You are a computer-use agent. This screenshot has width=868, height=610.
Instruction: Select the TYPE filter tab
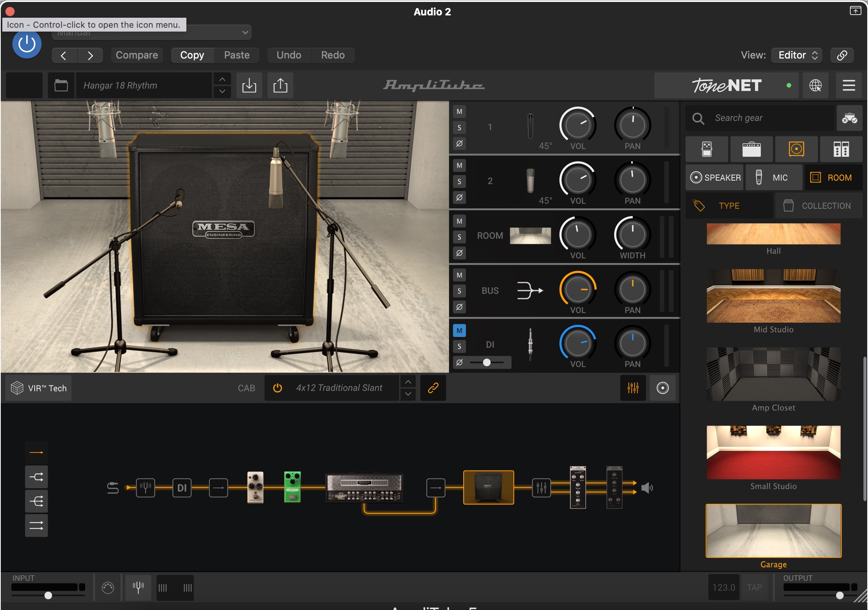pyautogui.click(x=729, y=206)
